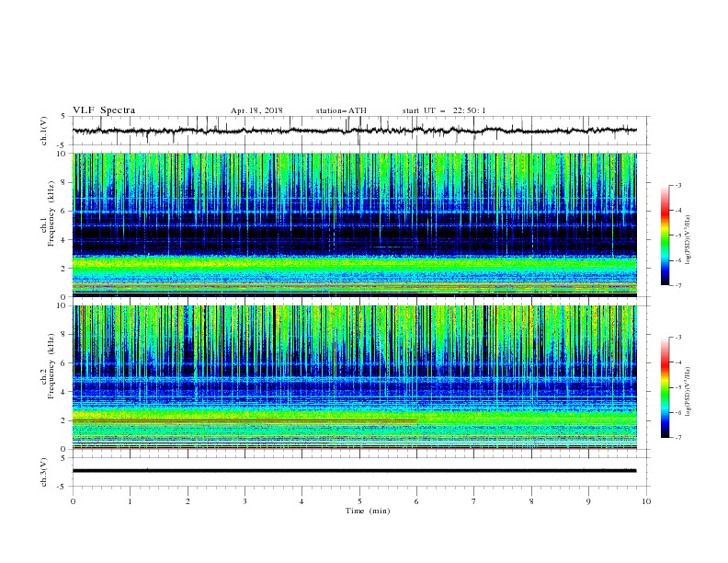Click the color scale bar beside ch.2 spectrogram
Viewport: 728px width, 563px height.
665,387
